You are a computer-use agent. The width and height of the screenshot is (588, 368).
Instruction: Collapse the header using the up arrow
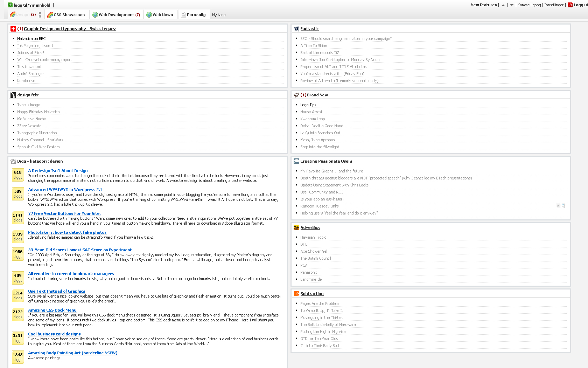click(503, 5)
